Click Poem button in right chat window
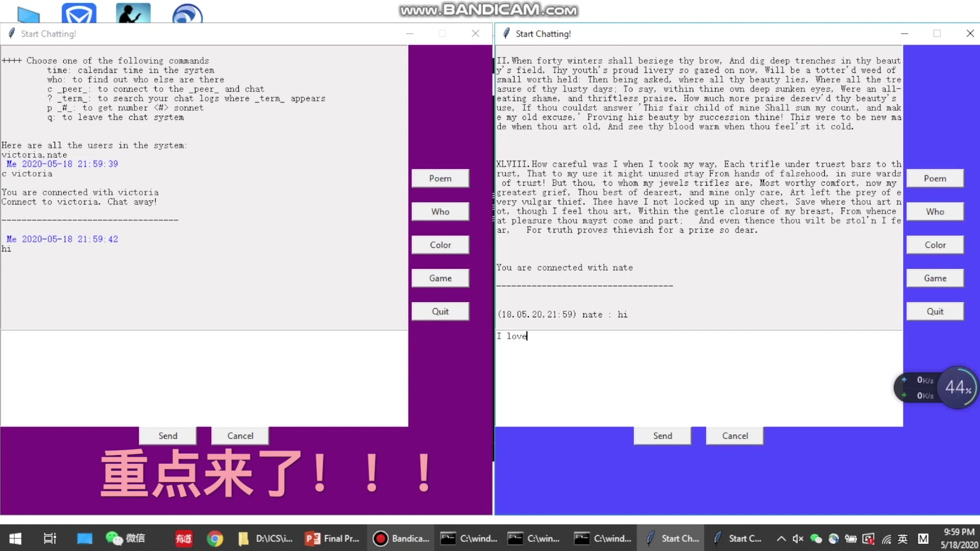The image size is (980, 551). [935, 179]
